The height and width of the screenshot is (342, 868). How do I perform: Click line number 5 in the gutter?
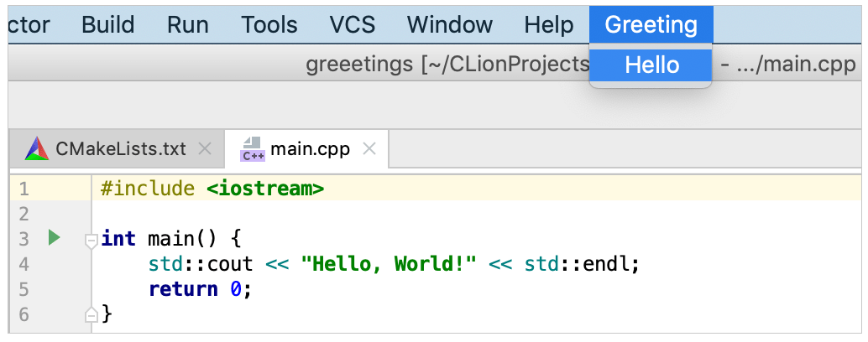tap(23, 289)
